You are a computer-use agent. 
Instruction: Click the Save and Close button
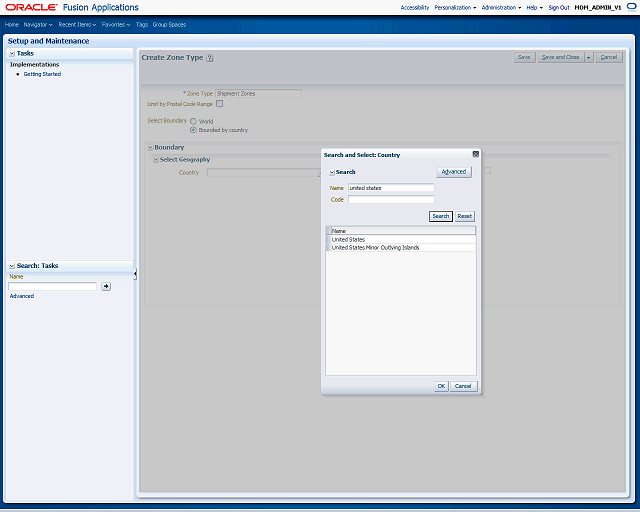tap(560, 57)
